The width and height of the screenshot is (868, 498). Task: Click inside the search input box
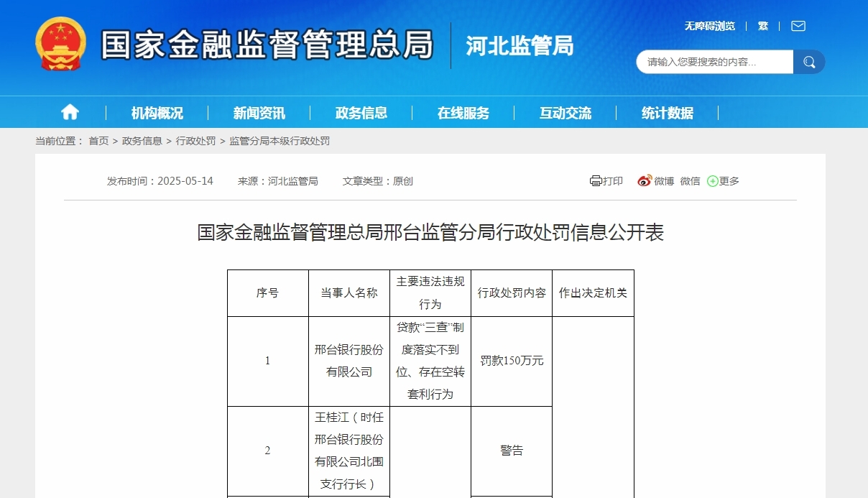[711, 62]
